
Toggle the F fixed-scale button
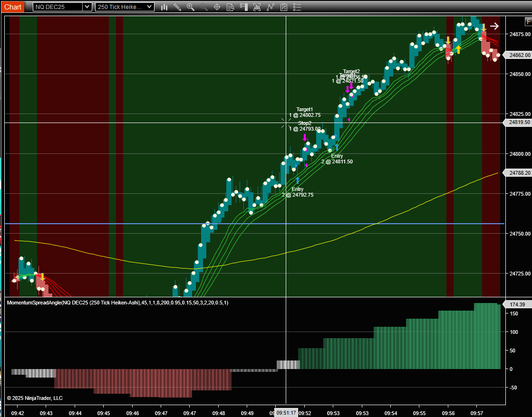pos(528,21)
